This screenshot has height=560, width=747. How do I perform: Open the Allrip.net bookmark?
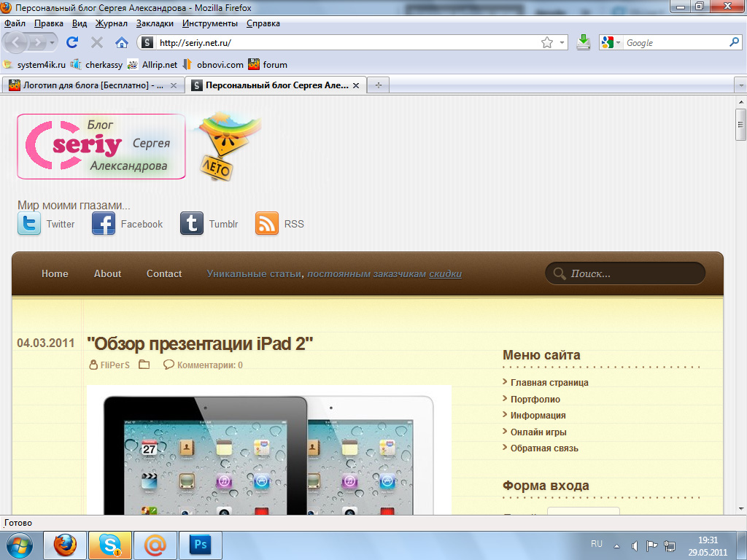click(x=152, y=65)
